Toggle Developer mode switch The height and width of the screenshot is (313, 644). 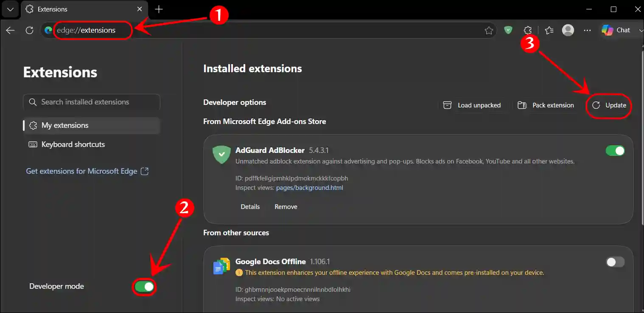pos(144,287)
